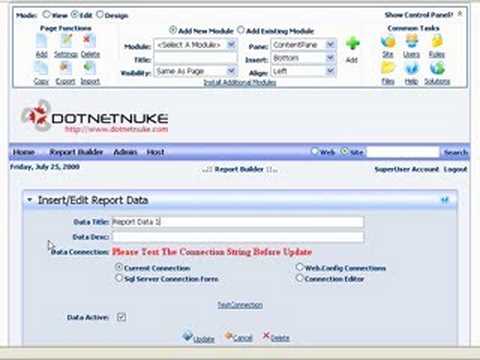This screenshot has height=360, width=480.
Task: Click the Data Title input field
Action: (x=238, y=222)
